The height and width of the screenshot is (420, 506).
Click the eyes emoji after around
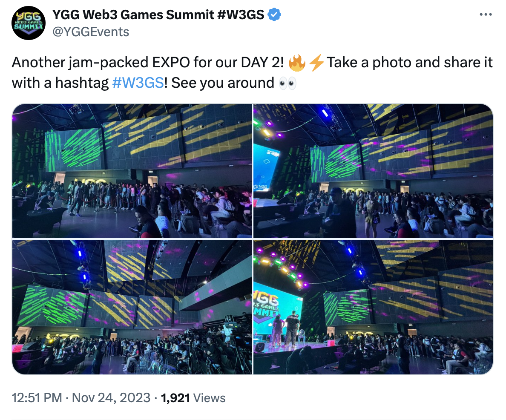(287, 83)
